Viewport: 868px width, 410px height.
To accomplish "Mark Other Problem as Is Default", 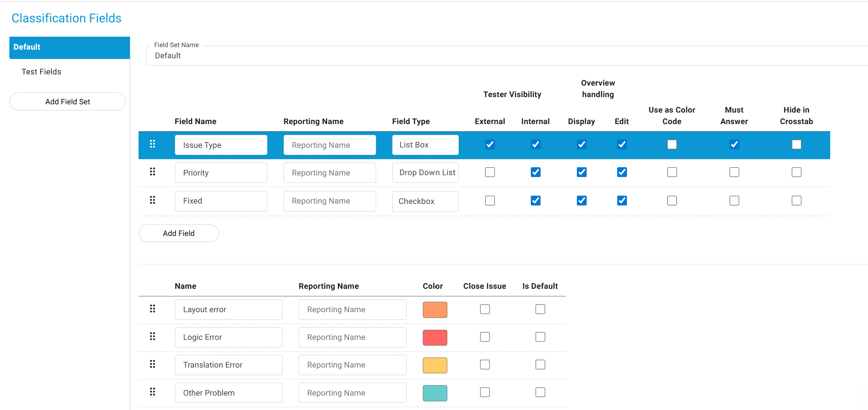I will pyautogui.click(x=540, y=392).
